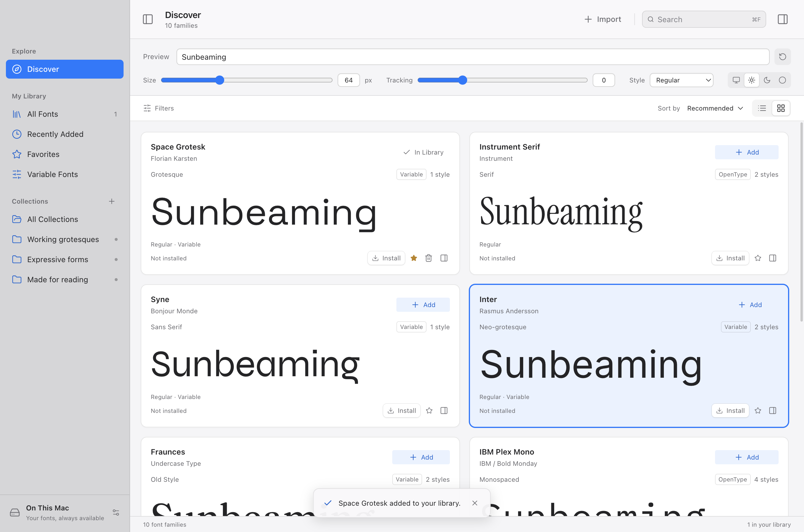This screenshot has height=532, width=804.
Task: Click the OpenType tag on IBM Plex Mono
Action: point(732,479)
